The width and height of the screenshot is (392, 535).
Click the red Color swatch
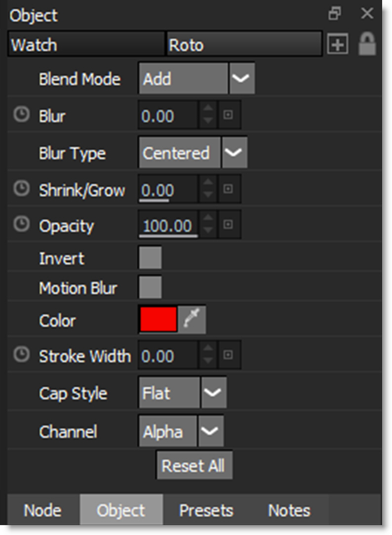(x=158, y=320)
